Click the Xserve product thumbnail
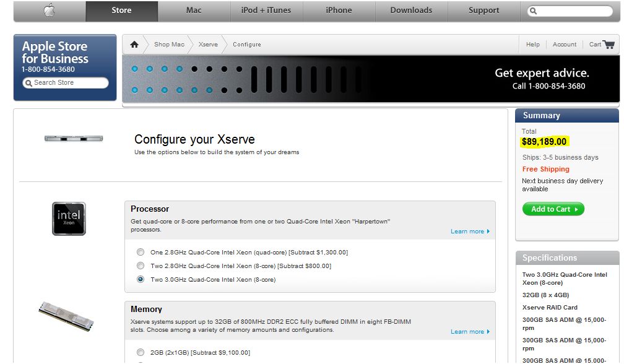This screenshot has height=364, width=624. tap(74, 139)
